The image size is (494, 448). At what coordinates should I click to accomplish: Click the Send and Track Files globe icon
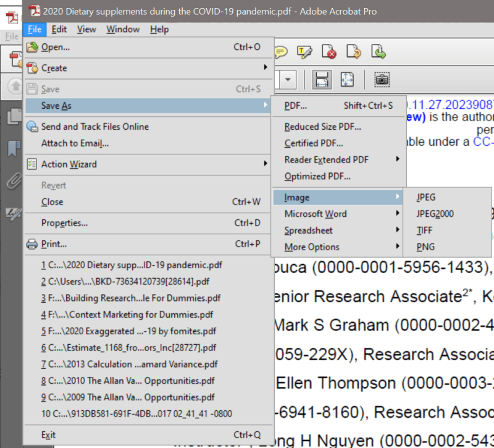click(x=32, y=127)
